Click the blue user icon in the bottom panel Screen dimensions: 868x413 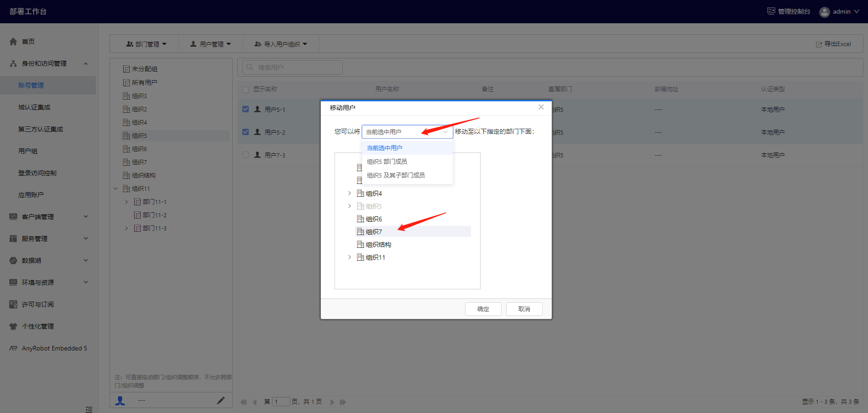coord(120,401)
